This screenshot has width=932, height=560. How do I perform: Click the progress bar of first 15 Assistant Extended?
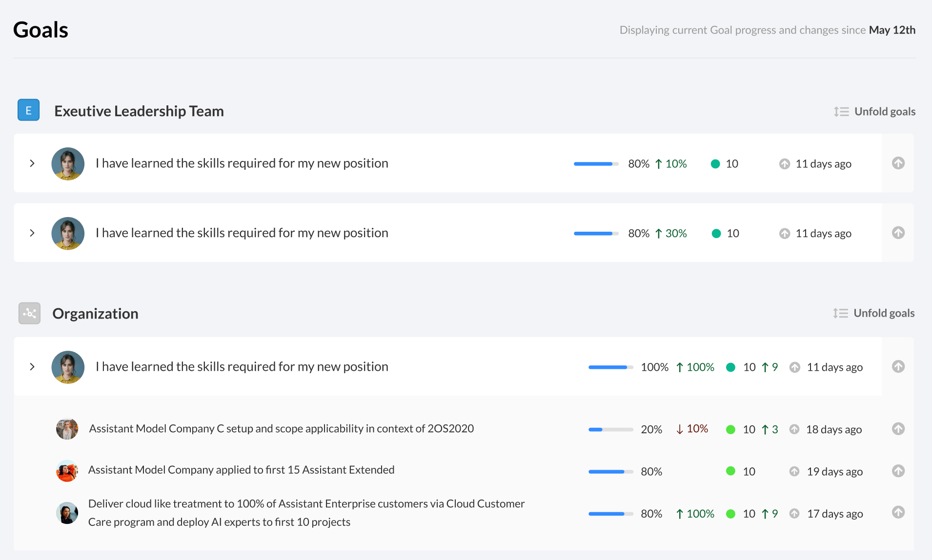(x=611, y=472)
